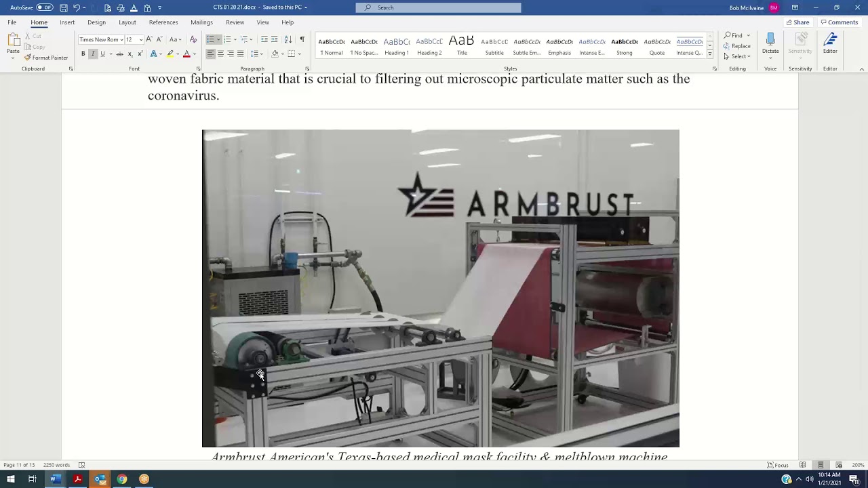This screenshot has height=488, width=868.
Task: Apply the Strong style
Action: (625, 46)
